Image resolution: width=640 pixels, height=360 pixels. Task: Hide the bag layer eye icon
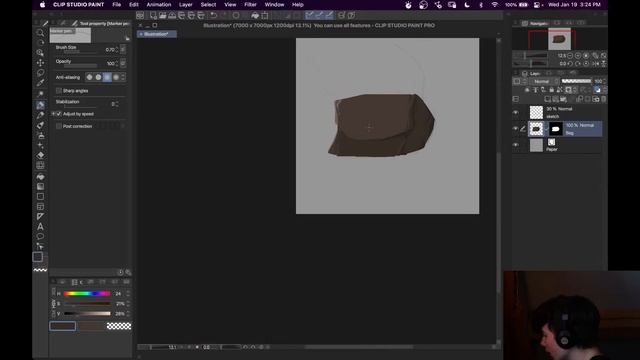click(x=516, y=129)
